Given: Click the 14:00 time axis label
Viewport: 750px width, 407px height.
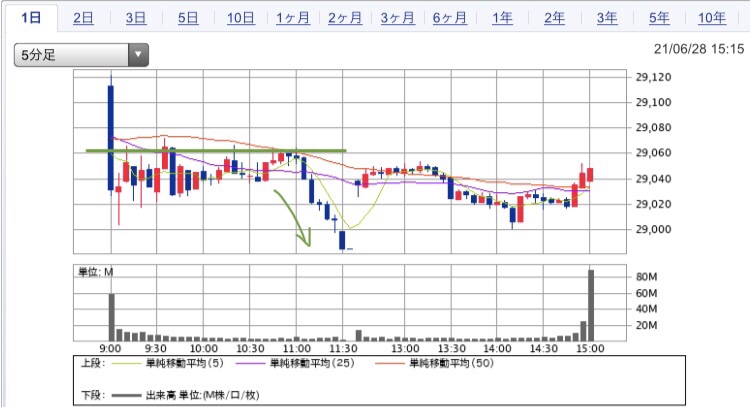Looking at the screenshot, I should tap(497, 349).
